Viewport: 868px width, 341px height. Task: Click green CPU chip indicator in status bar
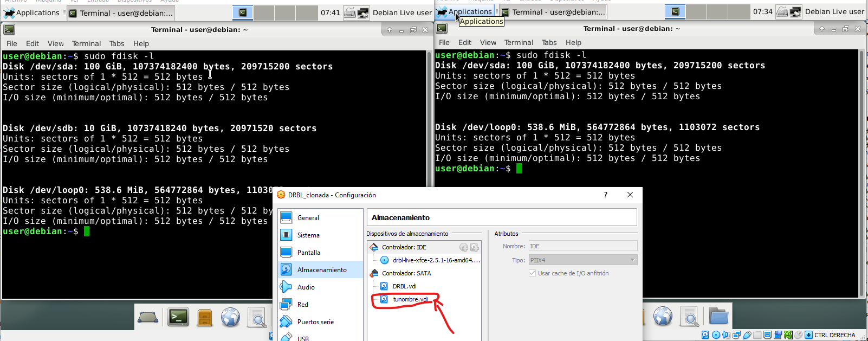point(788,335)
